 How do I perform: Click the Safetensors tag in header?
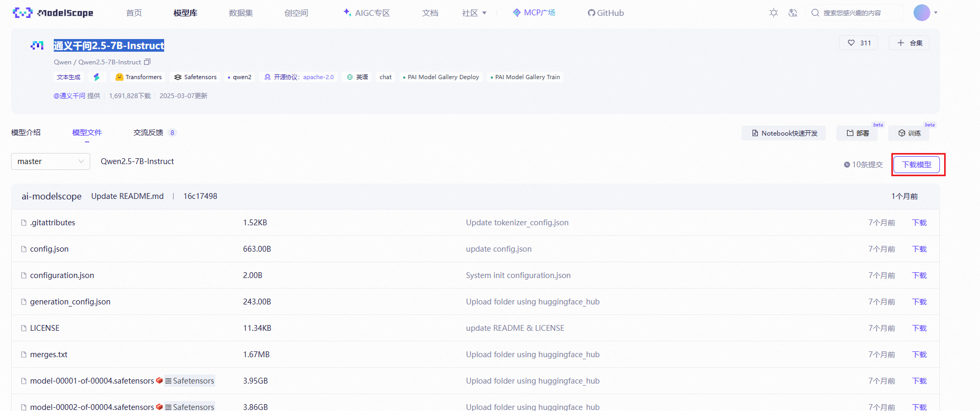point(195,77)
